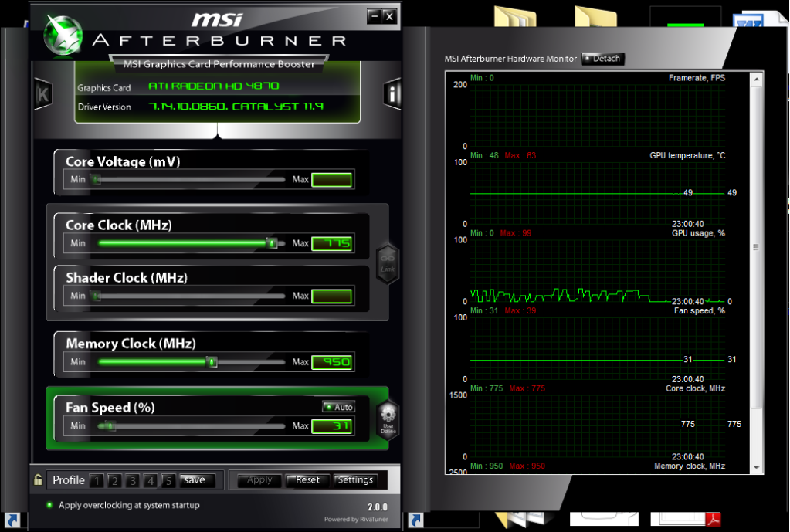
Task: Click the MSI Afterburner Hardware Monitor title
Action: (x=510, y=59)
